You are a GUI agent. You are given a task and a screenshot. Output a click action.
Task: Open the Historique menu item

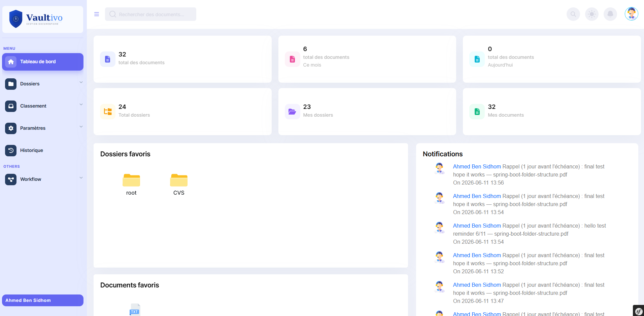point(43,150)
